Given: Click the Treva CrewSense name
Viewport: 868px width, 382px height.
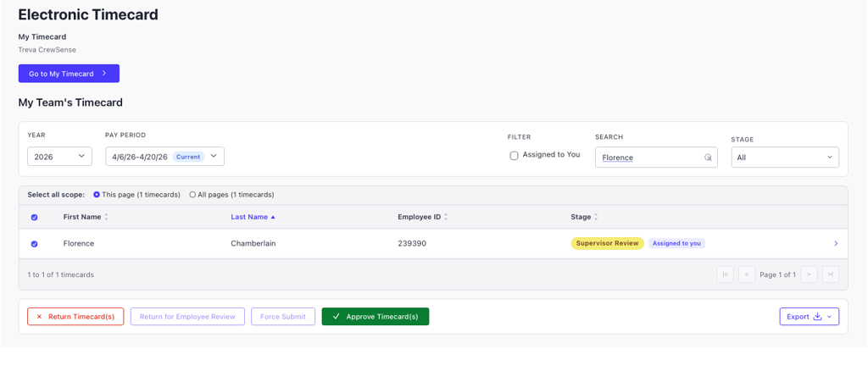Looking at the screenshot, I should tap(47, 50).
